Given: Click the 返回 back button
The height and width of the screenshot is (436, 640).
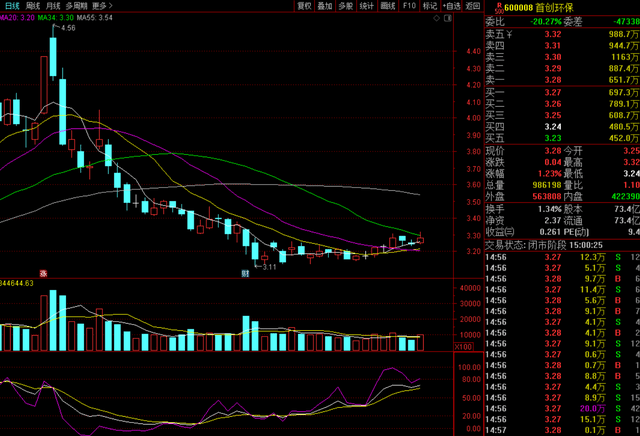Looking at the screenshot, I should 473,6.
